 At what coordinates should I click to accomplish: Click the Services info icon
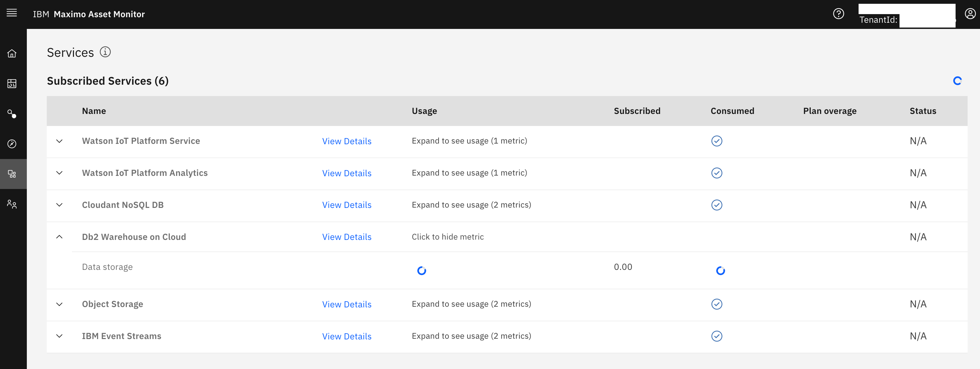click(x=105, y=52)
